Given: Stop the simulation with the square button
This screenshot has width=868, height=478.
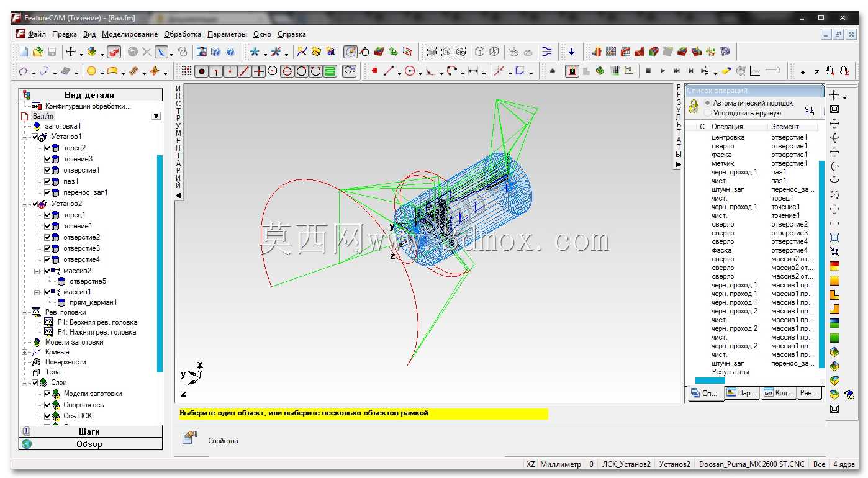Looking at the screenshot, I should click(x=648, y=71).
